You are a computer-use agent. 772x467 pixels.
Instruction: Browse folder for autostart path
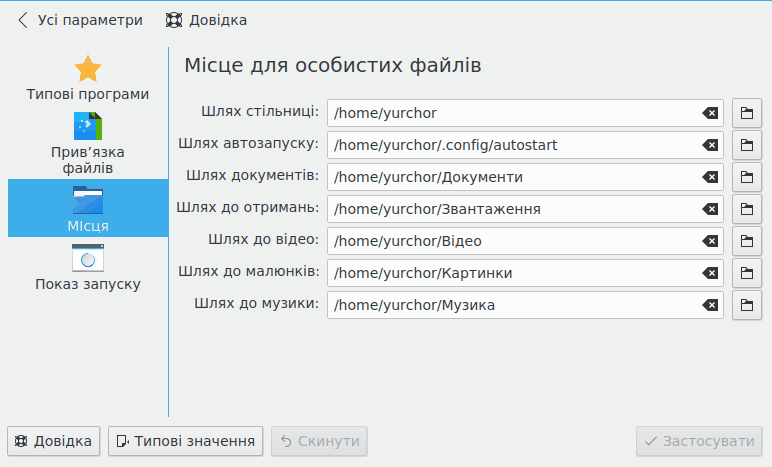click(x=746, y=145)
